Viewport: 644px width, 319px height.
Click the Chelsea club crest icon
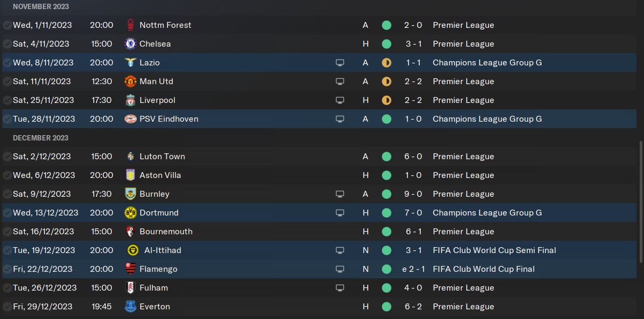[x=130, y=44]
